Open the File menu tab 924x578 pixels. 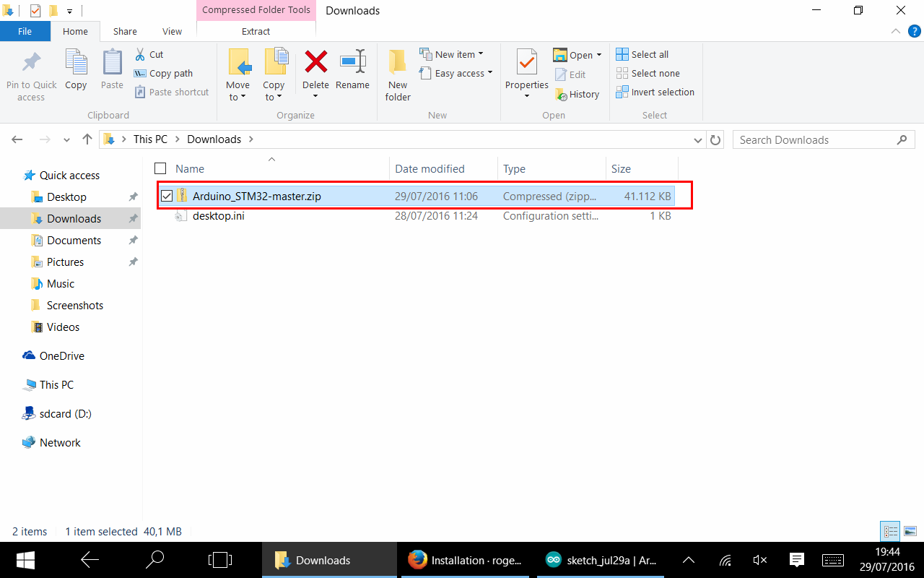tap(25, 31)
